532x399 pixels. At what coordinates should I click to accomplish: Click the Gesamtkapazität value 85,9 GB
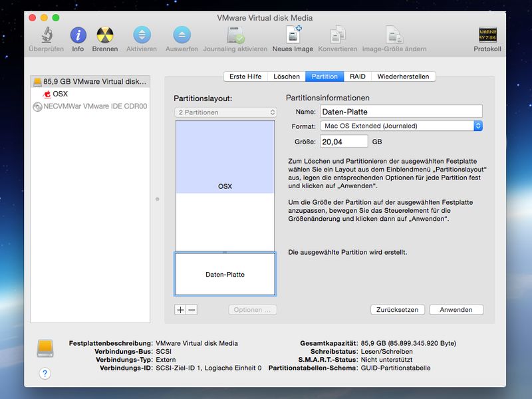click(408, 343)
